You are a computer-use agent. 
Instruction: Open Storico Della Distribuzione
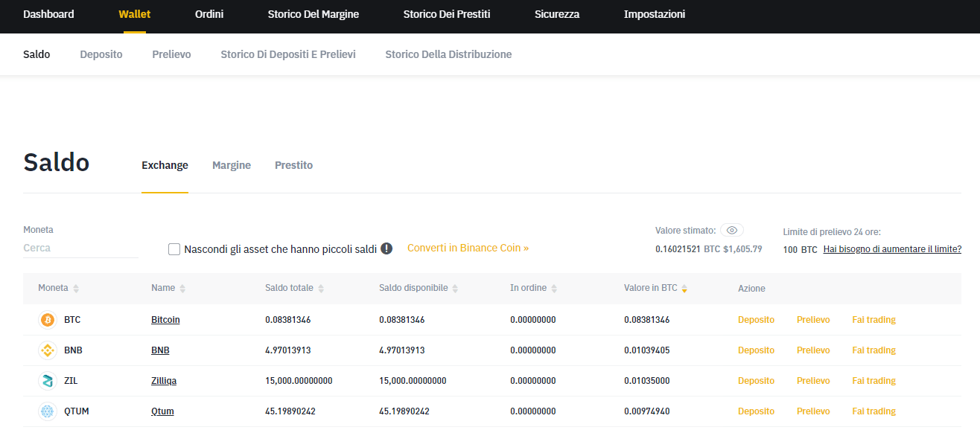point(448,54)
